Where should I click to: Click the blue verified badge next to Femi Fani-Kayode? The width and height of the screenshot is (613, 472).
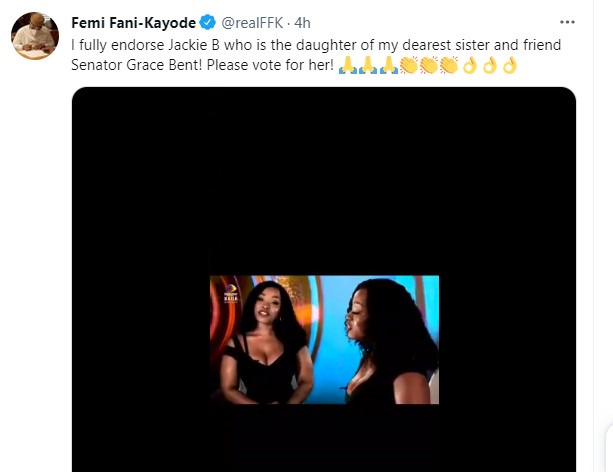(x=208, y=22)
